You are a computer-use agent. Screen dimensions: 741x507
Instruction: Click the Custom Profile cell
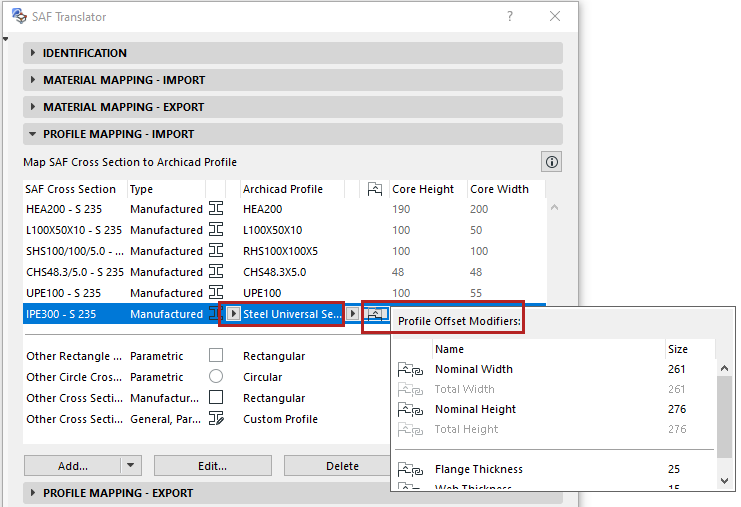tap(280, 419)
